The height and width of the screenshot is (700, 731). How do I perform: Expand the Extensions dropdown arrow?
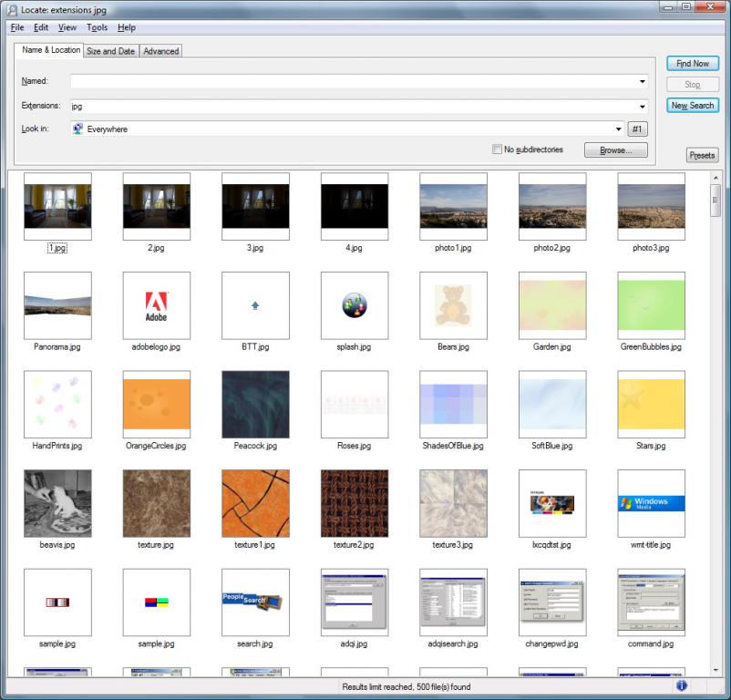tap(643, 106)
